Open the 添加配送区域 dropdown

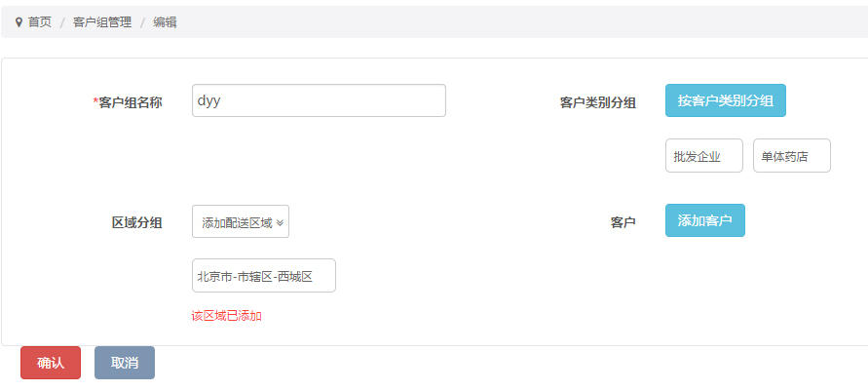click(x=240, y=222)
